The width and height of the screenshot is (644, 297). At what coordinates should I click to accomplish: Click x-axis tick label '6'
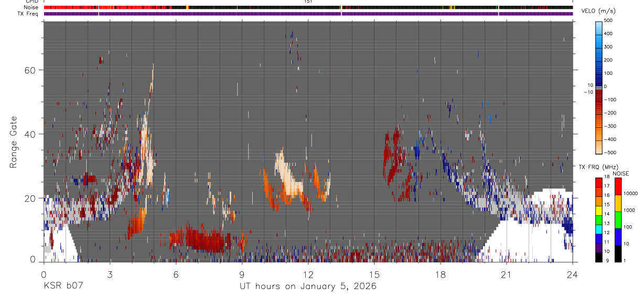tap(176, 274)
